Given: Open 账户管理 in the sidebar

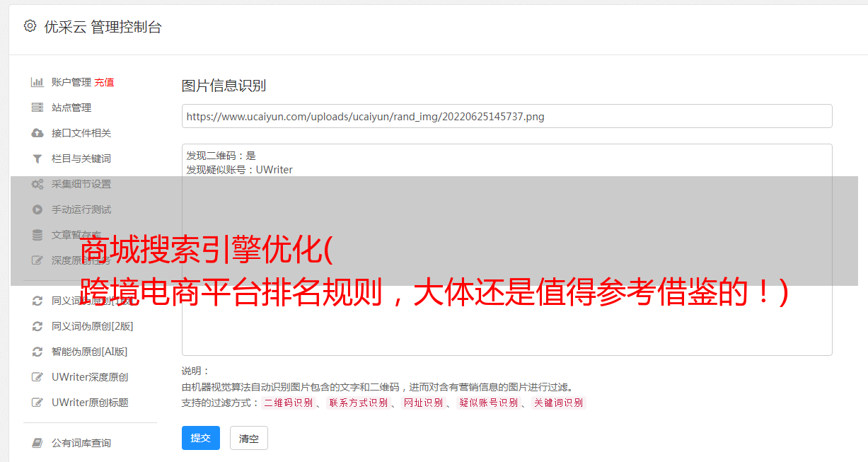Looking at the screenshot, I should click(71, 82).
